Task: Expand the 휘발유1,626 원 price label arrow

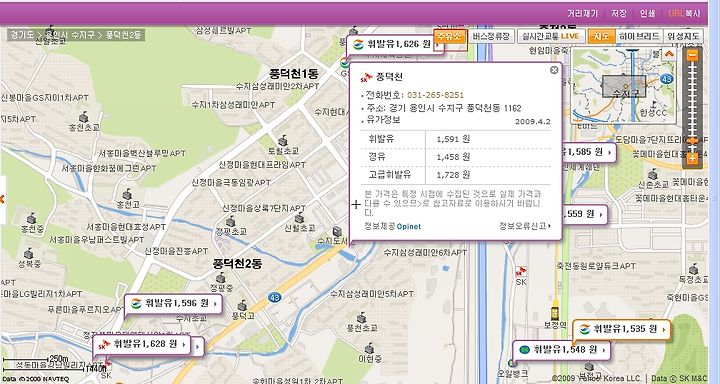Action: pos(438,45)
